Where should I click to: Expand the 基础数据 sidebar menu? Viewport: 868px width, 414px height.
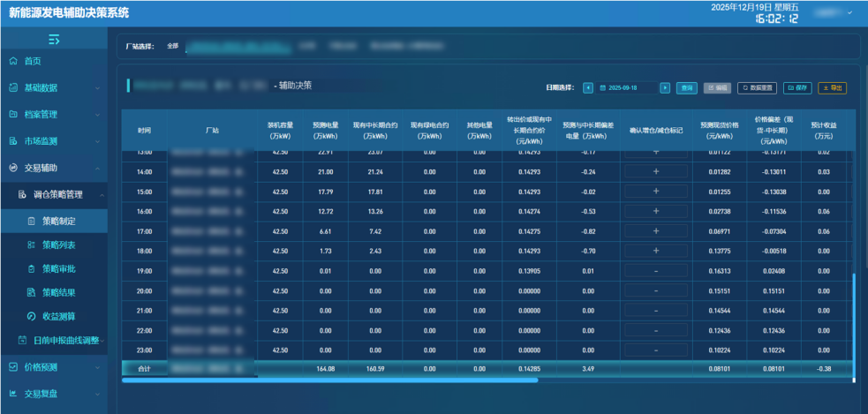(53, 87)
